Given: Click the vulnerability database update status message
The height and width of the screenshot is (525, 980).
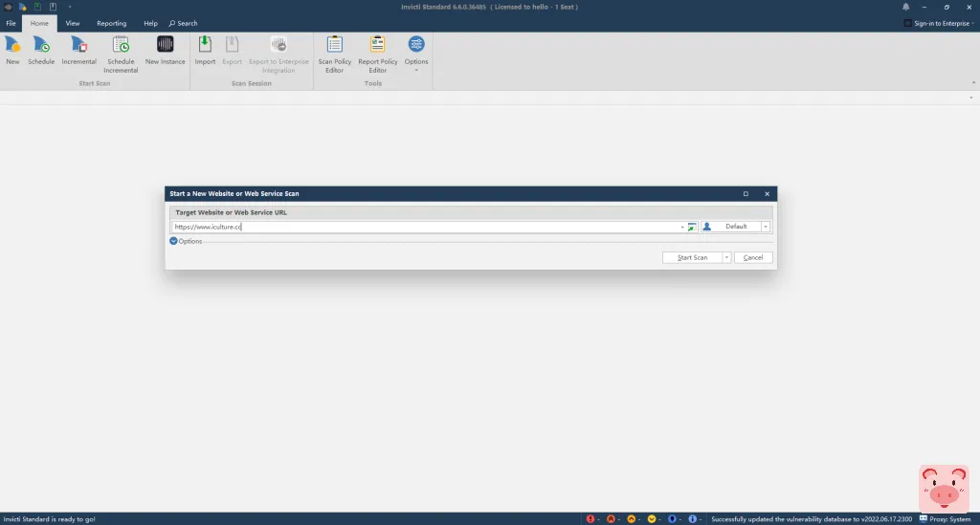Looking at the screenshot, I should pos(812,518).
